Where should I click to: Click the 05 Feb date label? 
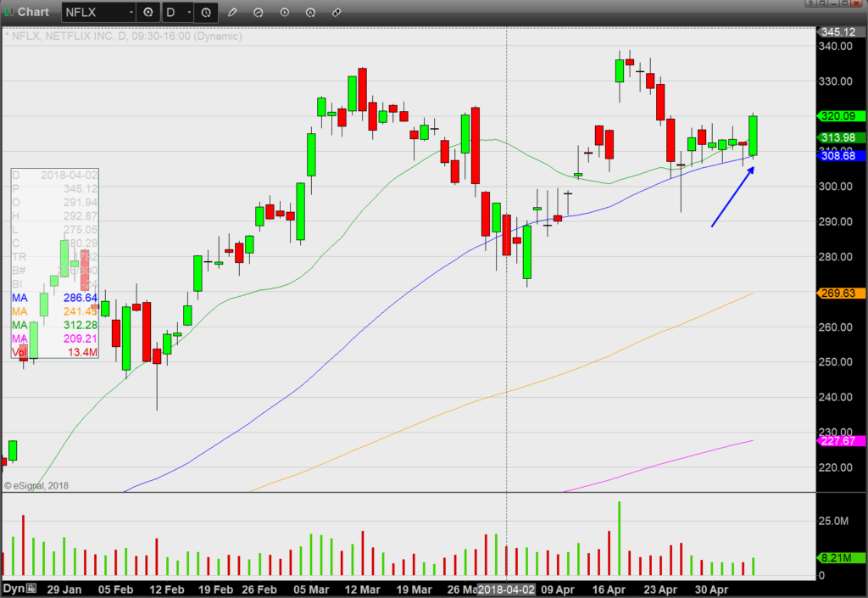click(x=115, y=590)
